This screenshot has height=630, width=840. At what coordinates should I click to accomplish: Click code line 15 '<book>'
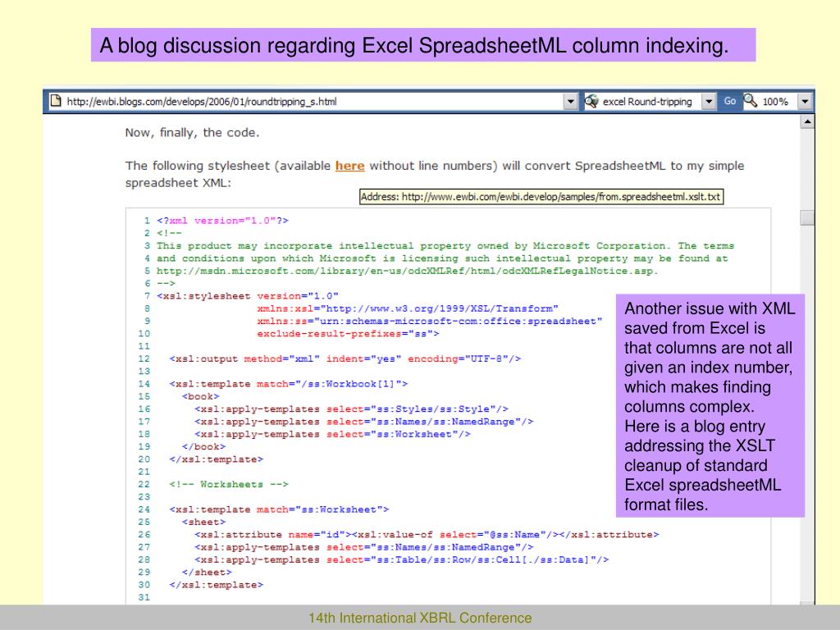pos(200,396)
